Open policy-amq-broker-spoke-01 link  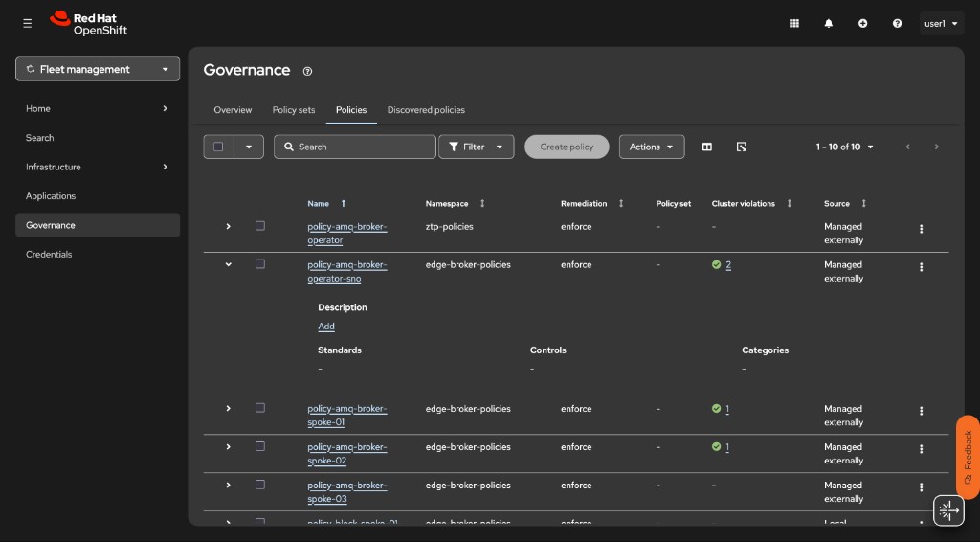point(346,415)
